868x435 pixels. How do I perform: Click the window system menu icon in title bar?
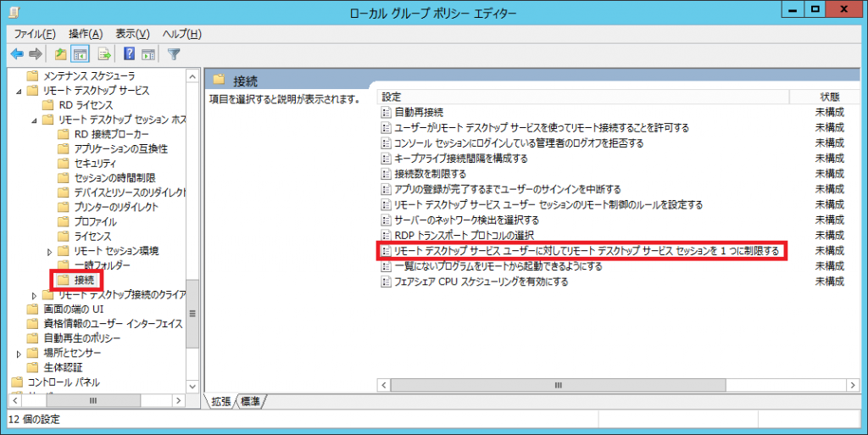pos(15,12)
